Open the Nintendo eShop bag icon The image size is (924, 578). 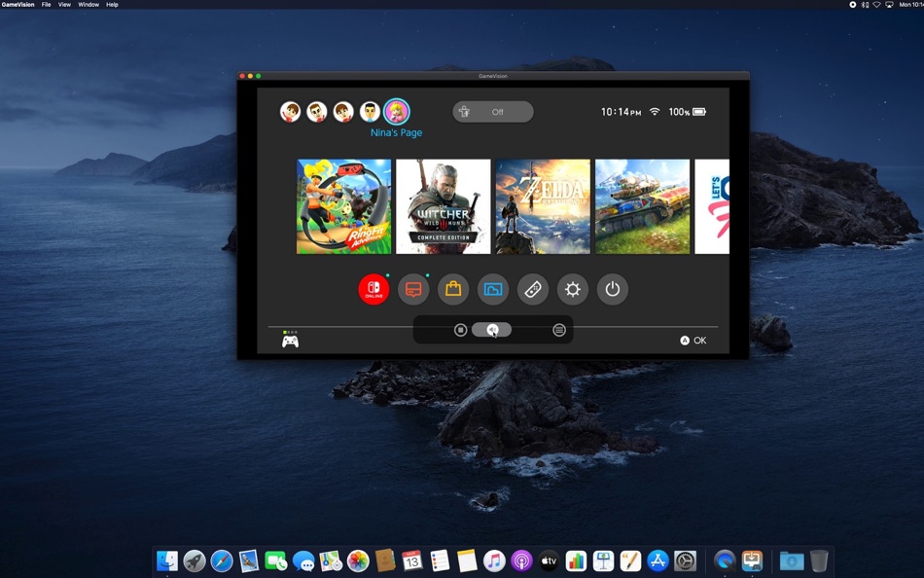[453, 289]
